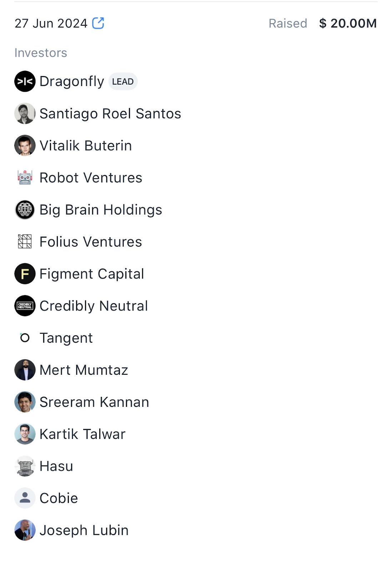Open the Kartik Talwar name link
This screenshot has height=571, width=392.
82,434
